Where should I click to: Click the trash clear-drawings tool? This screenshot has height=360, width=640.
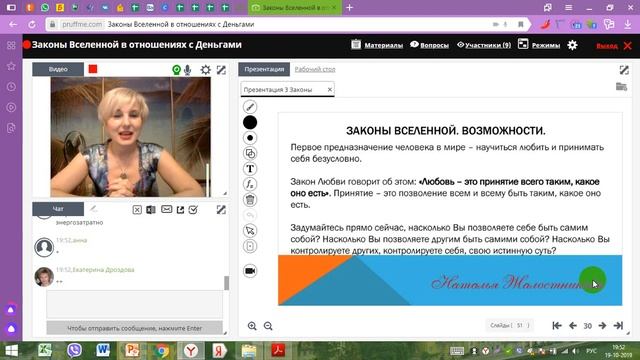pyautogui.click(x=250, y=200)
